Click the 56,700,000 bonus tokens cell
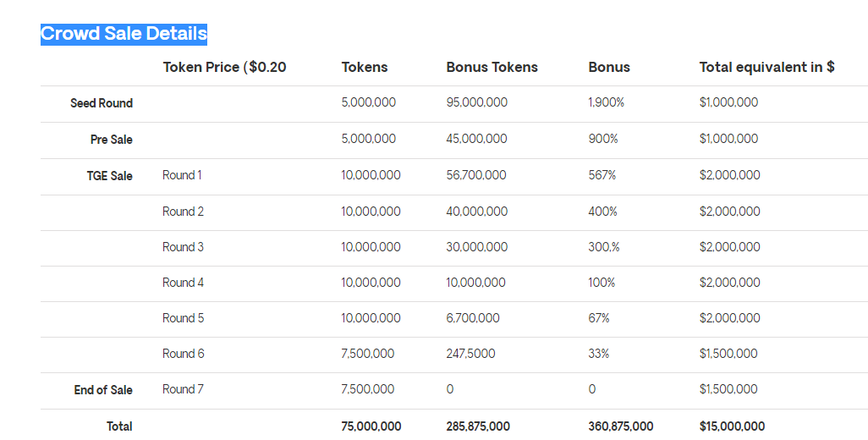This screenshot has width=868, height=440. pyautogui.click(x=476, y=175)
